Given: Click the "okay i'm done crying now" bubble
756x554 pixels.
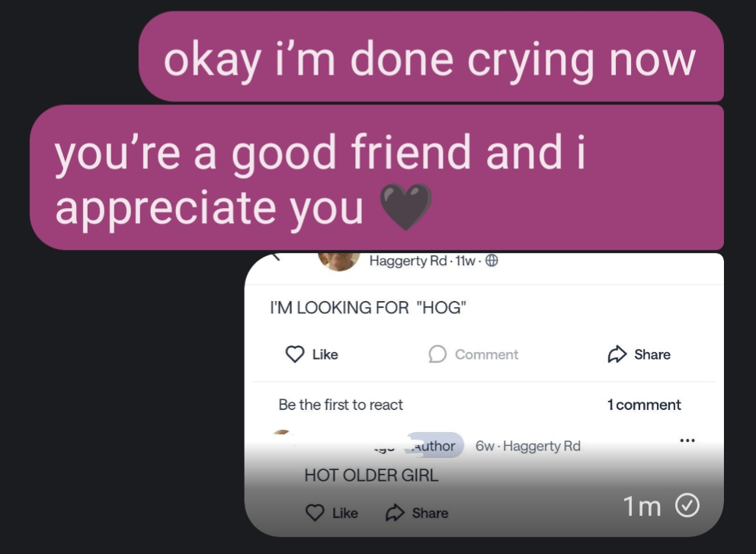Looking at the screenshot, I should click(431, 57).
